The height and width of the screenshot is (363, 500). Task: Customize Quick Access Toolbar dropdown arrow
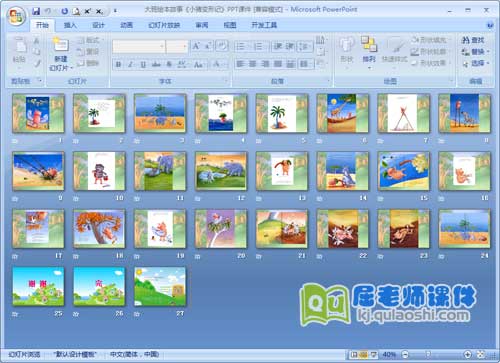click(115, 11)
